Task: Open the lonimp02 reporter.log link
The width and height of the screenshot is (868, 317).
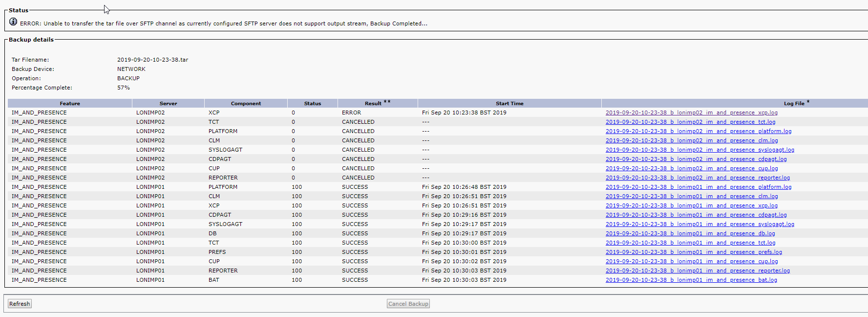Action: coord(698,178)
